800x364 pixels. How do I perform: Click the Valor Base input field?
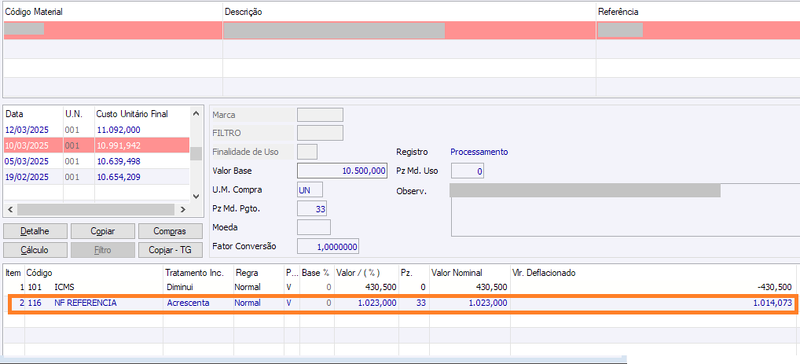coord(342,171)
